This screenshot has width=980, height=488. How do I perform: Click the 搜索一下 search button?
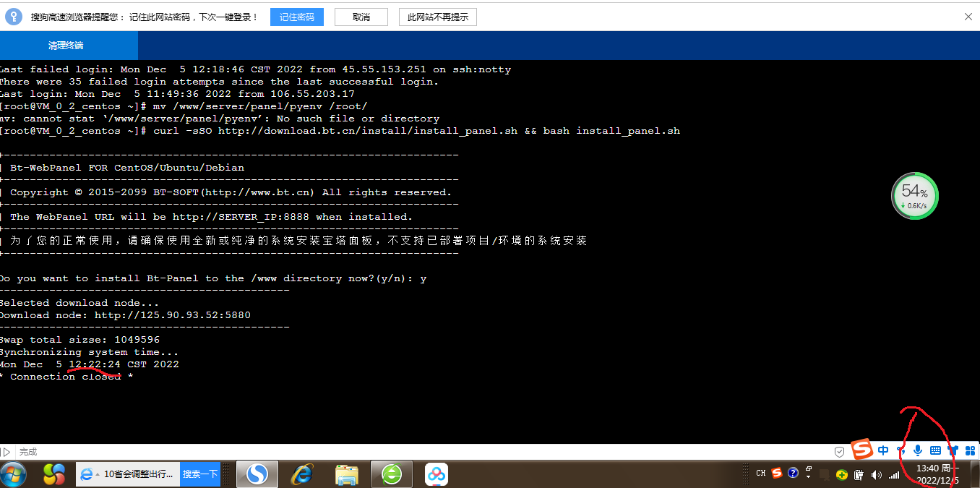click(200, 474)
